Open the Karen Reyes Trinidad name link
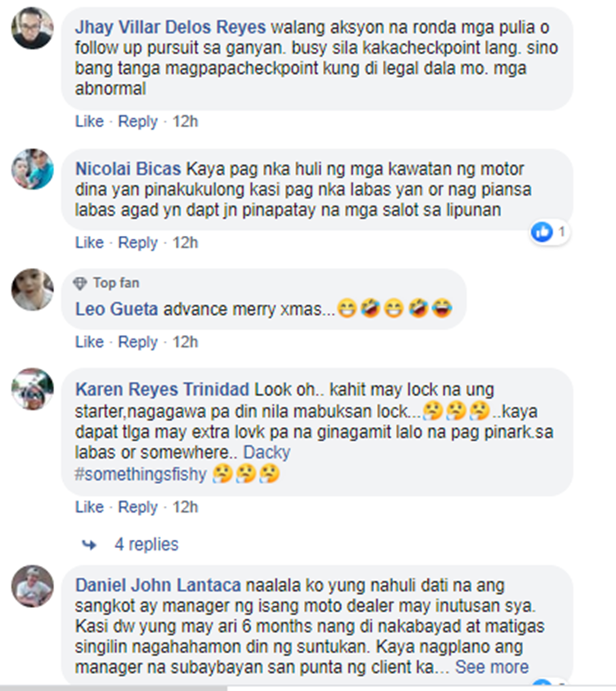Image resolution: width=616 pixels, height=691 pixels. 162,389
